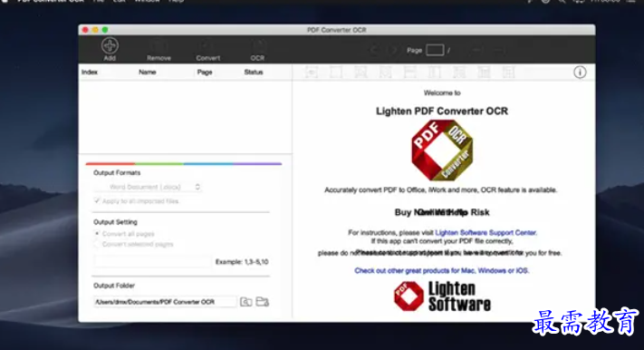Open Lighten Software Support Center link

[x=485, y=233]
